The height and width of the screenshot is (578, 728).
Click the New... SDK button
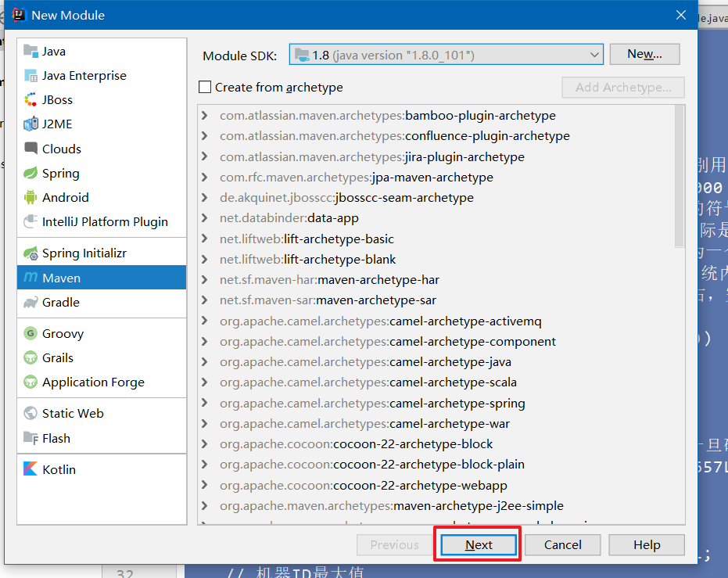(x=645, y=54)
